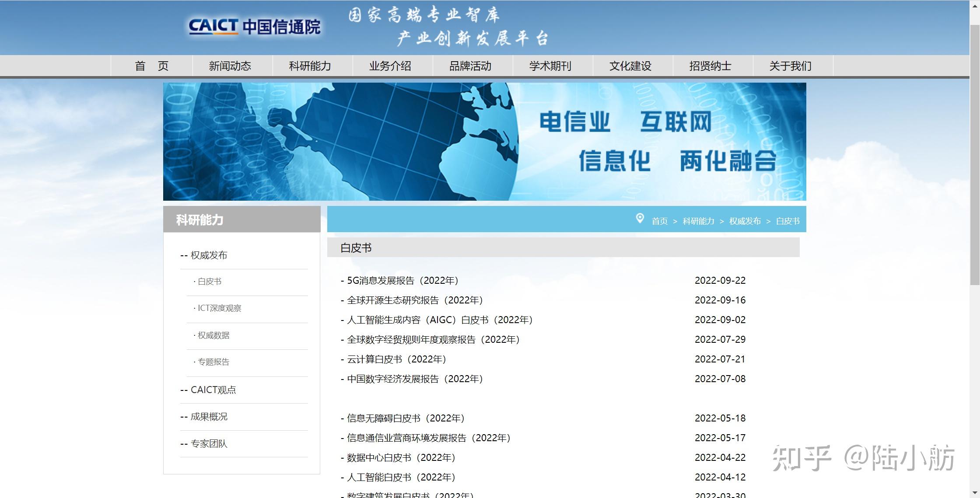This screenshot has height=498, width=980.
Task: Click the date 2022-05-18
Action: [x=720, y=418]
